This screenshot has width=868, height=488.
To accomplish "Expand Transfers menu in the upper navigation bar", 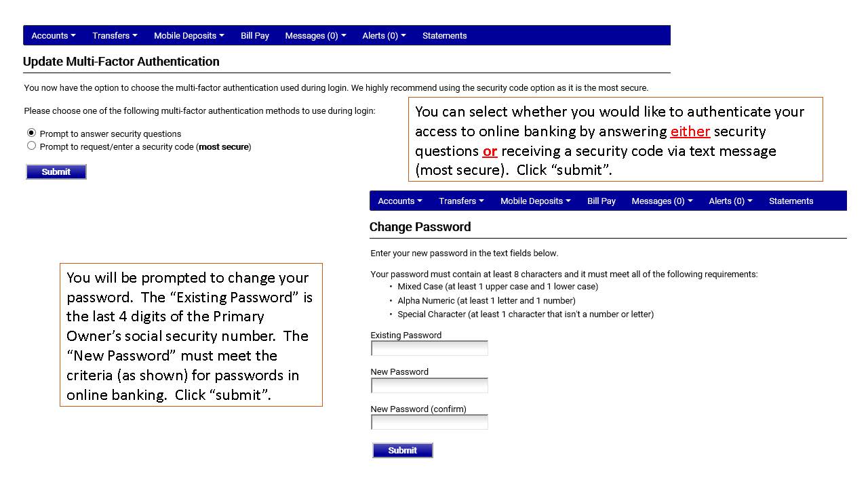I will coord(115,36).
